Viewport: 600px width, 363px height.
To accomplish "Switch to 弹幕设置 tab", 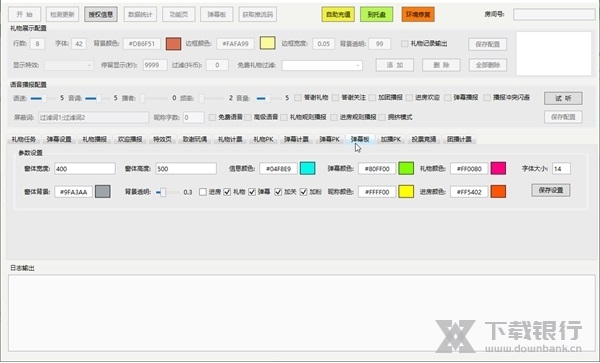I will click(59, 139).
